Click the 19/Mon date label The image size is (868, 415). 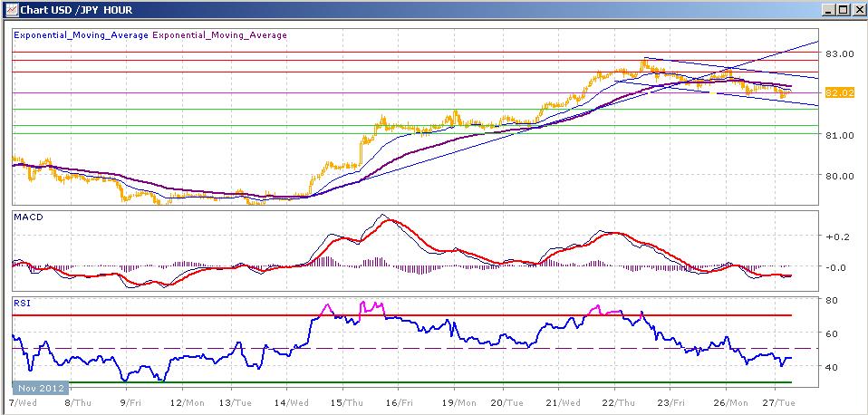(x=457, y=402)
